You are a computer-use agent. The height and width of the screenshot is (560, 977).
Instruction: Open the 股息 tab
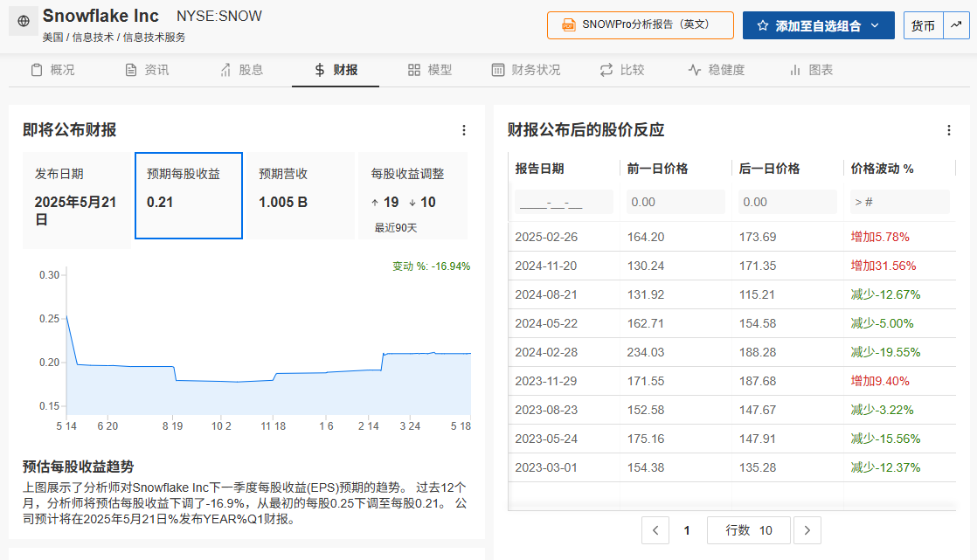[242, 70]
